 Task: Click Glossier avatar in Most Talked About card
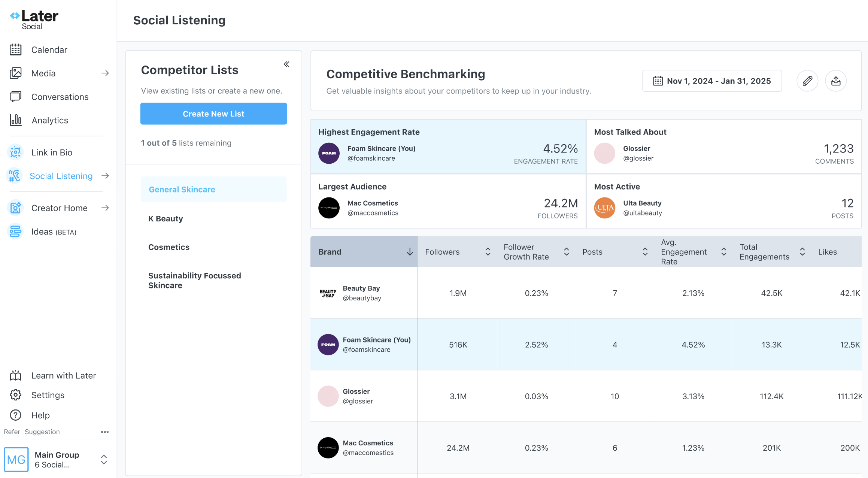605,153
